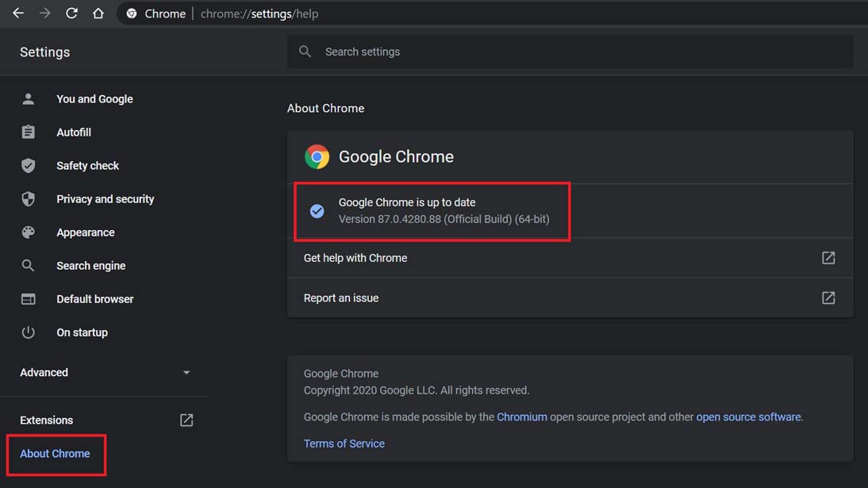This screenshot has width=868, height=488.
Task: Click the About Chrome page heading
Action: pos(325,109)
